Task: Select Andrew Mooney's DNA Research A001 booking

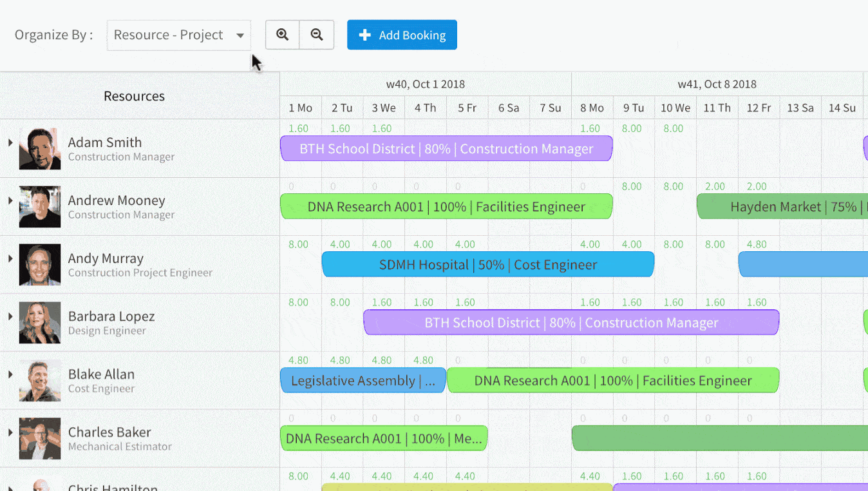Action: point(446,206)
